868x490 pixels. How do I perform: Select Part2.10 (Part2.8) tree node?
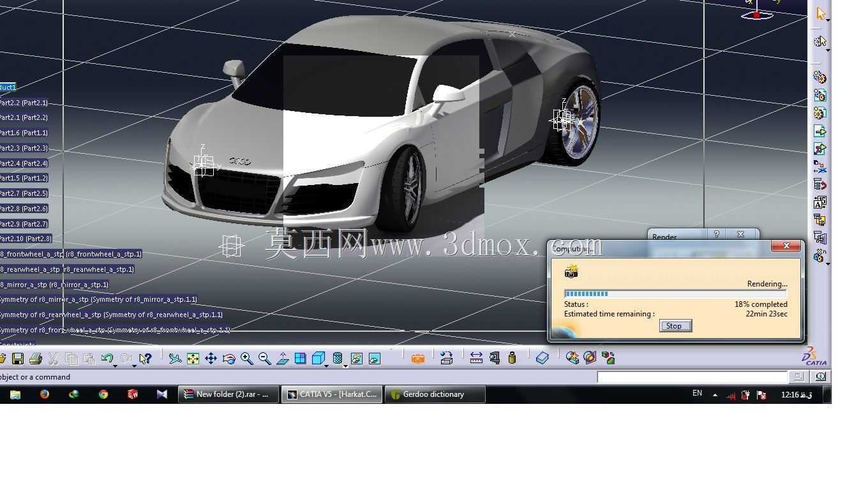pyautogui.click(x=26, y=239)
